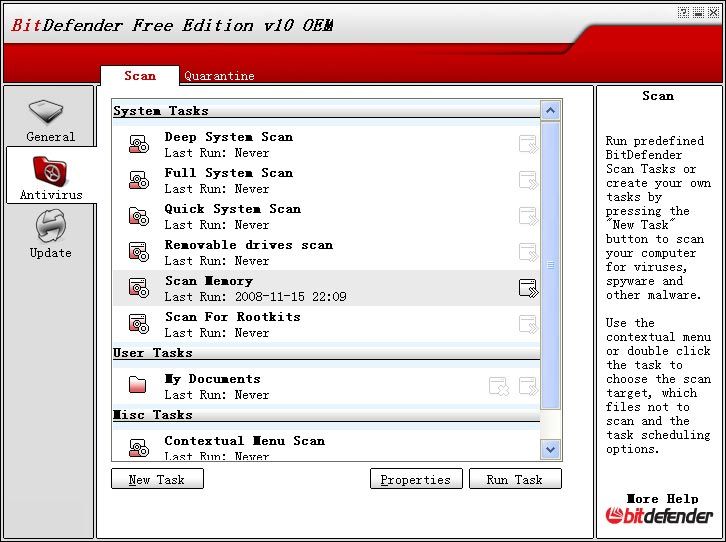Minimize the BitDefender window
The image size is (726, 542).
699,12
